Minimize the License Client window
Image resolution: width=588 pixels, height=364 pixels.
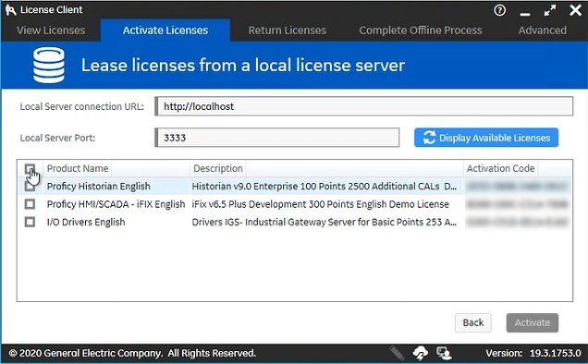pyautogui.click(x=525, y=14)
